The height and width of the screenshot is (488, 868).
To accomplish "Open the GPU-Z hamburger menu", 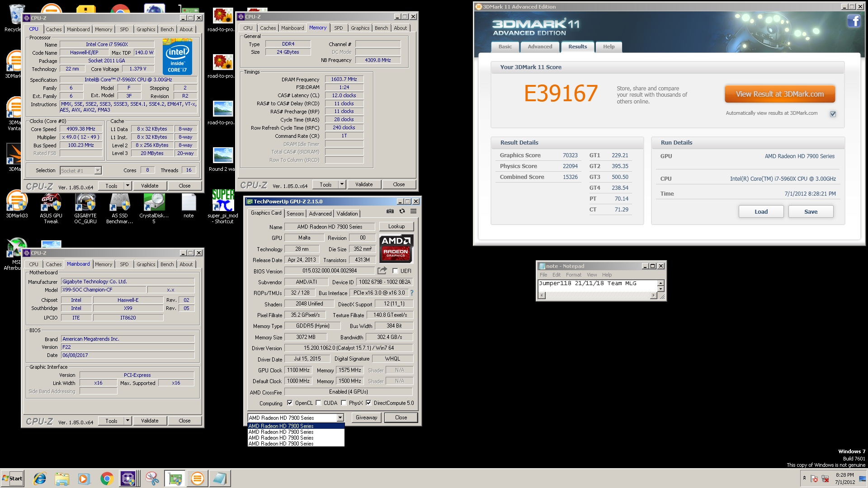I will [413, 211].
